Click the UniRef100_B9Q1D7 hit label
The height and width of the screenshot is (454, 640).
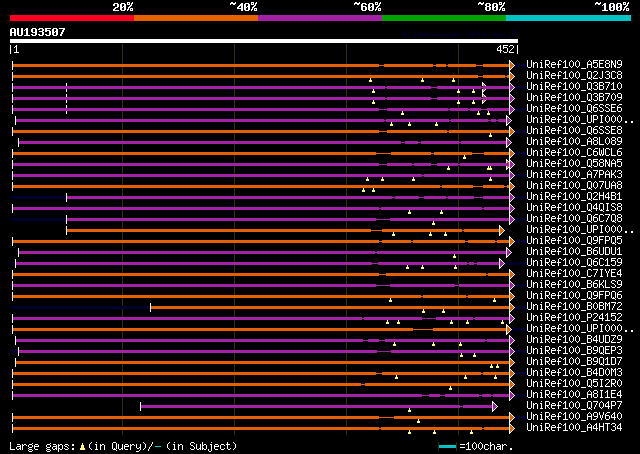click(x=574, y=362)
